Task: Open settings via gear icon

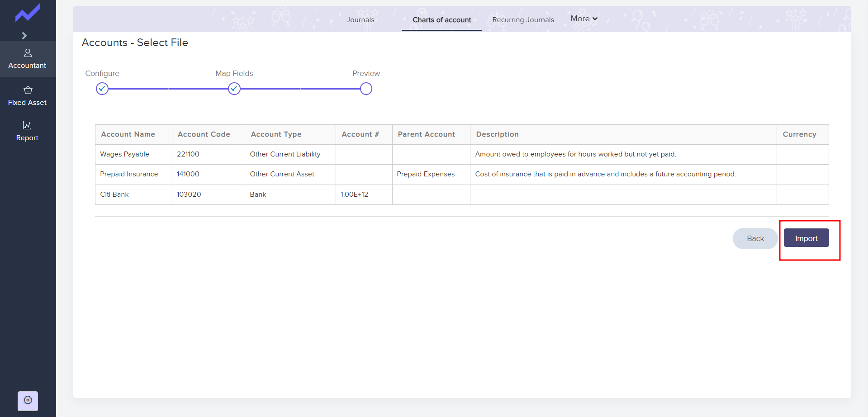Action: click(28, 401)
